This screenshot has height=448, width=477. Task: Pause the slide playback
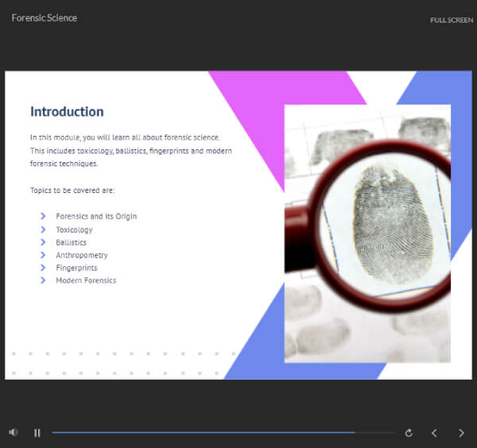(x=37, y=433)
